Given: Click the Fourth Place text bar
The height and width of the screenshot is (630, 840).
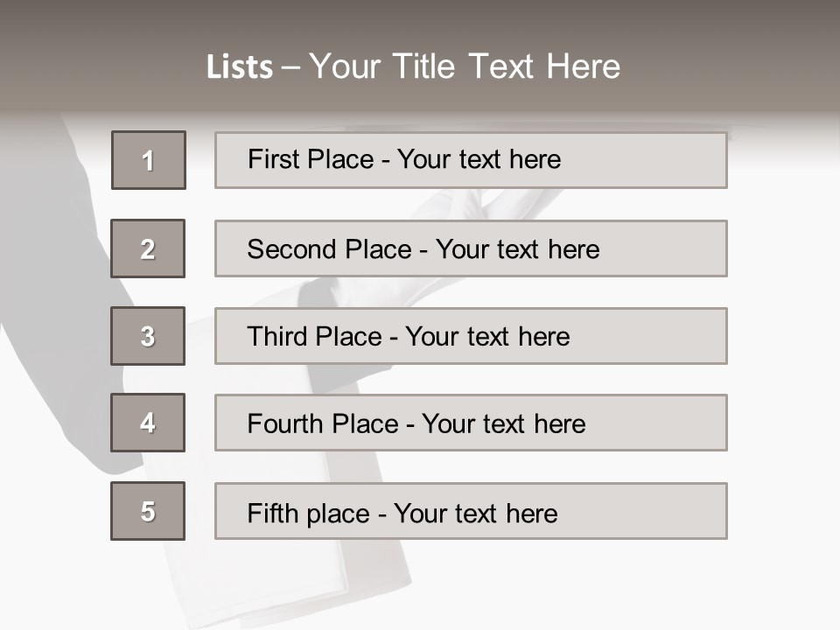Looking at the screenshot, I should [x=471, y=423].
